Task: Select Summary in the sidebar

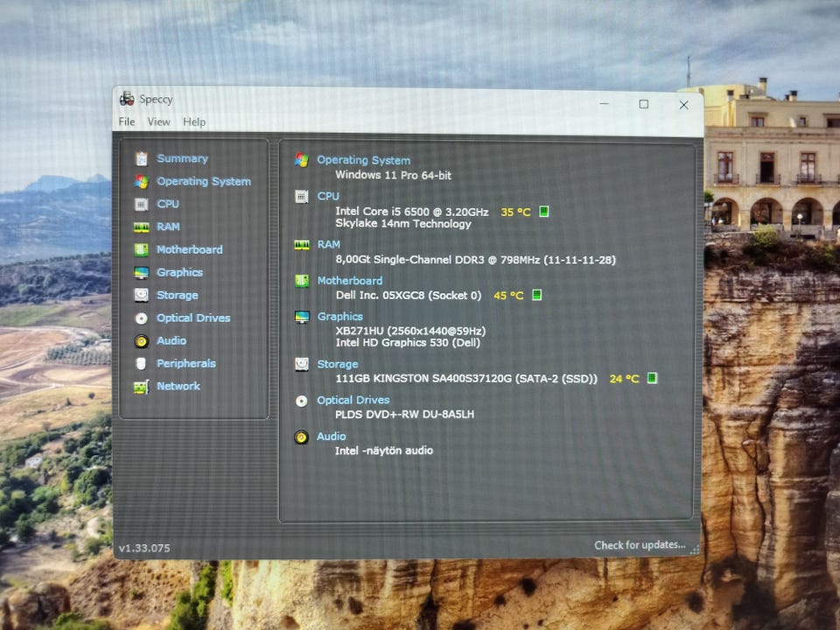Action: coord(183,158)
